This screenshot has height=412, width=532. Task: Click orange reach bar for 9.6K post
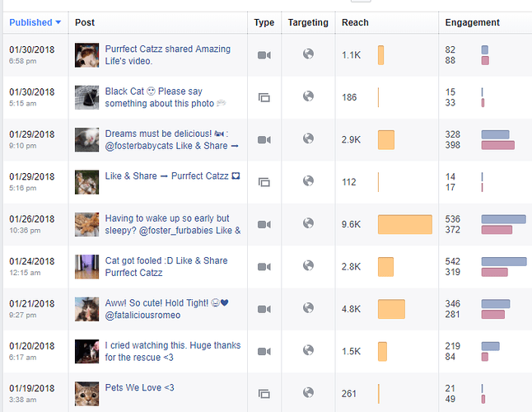click(404, 224)
